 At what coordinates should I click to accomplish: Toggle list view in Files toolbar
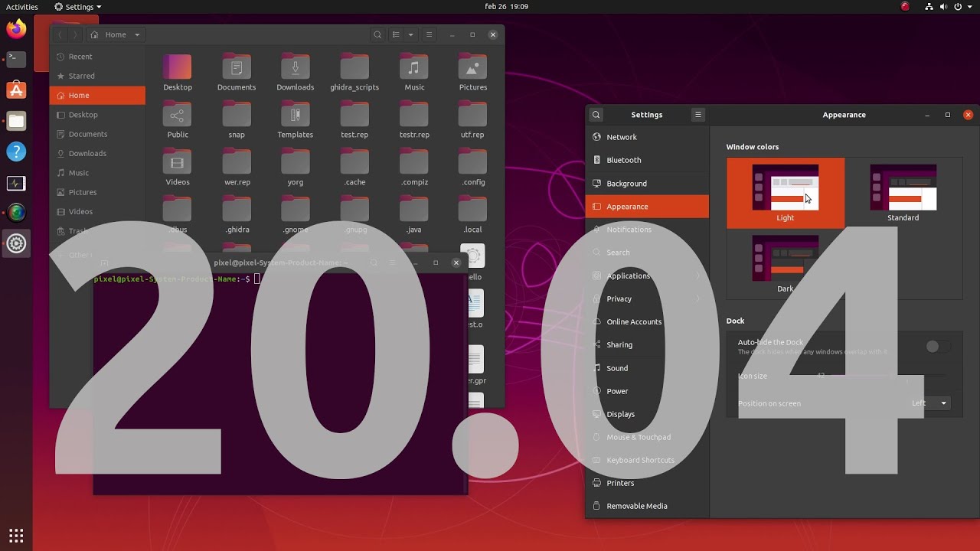coord(396,34)
